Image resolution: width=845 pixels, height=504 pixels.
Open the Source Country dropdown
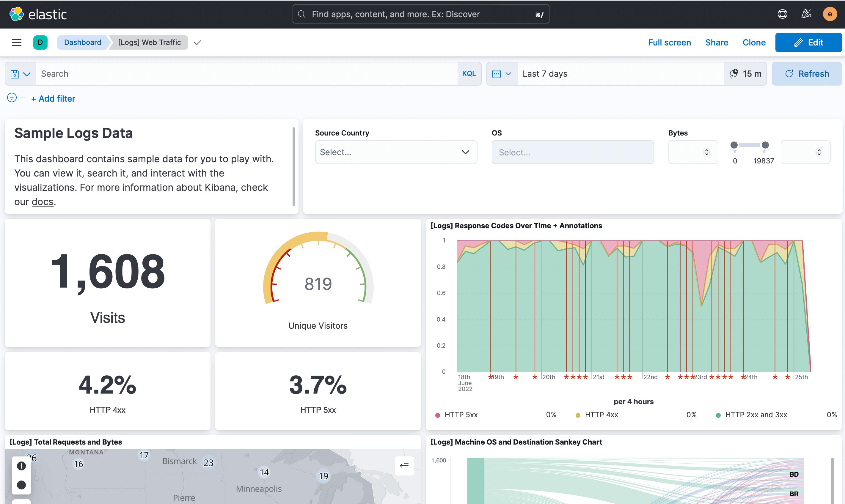pyautogui.click(x=396, y=152)
